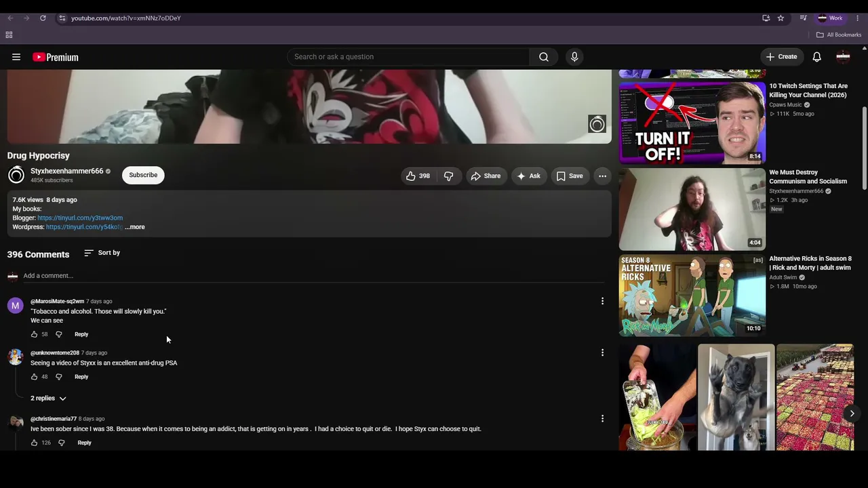Bookmark this page with the star
This screenshot has width=868, height=488.
(781, 18)
